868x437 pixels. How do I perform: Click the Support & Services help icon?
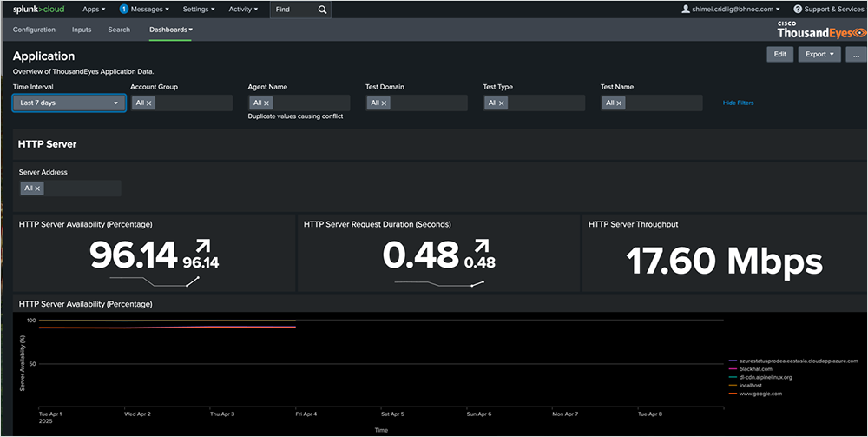click(x=797, y=10)
